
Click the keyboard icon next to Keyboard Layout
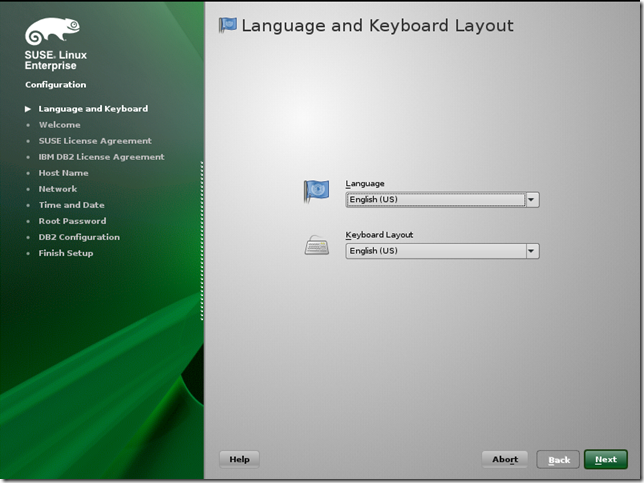(316, 245)
